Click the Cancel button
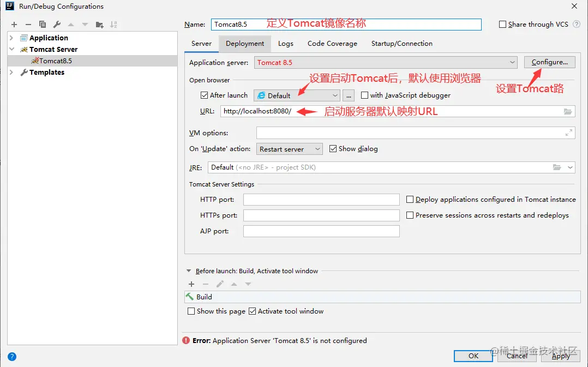This screenshot has width=588, height=367. click(517, 356)
